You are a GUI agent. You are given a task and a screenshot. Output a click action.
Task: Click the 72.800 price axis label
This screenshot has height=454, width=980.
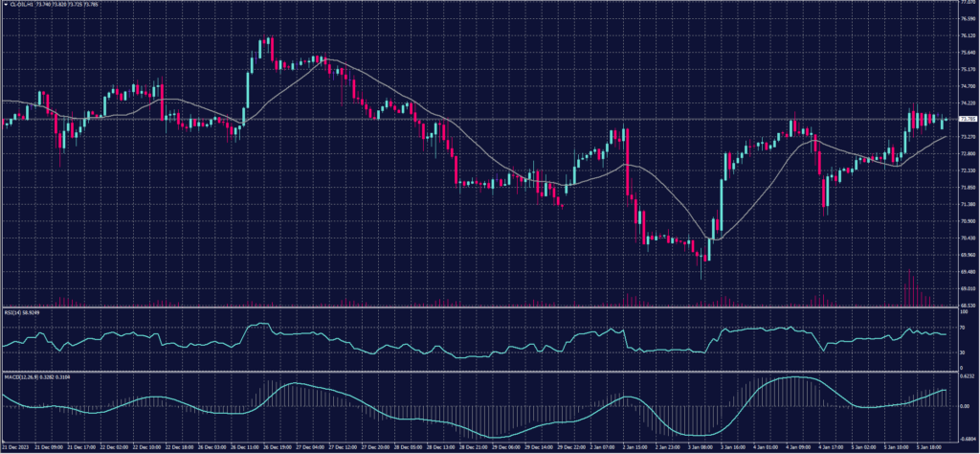tap(967, 154)
